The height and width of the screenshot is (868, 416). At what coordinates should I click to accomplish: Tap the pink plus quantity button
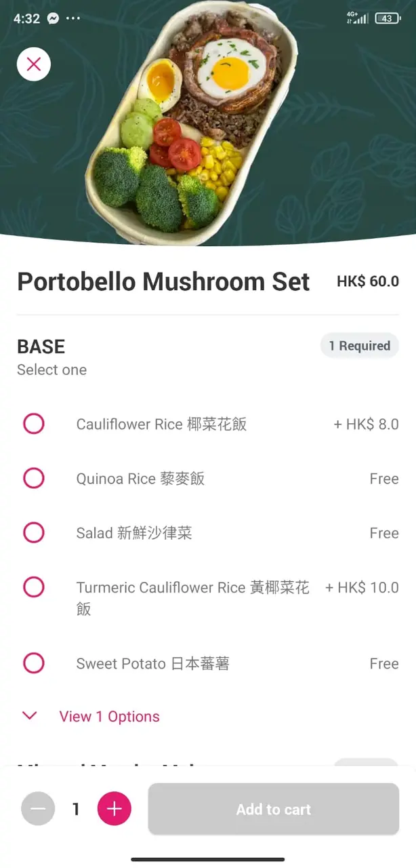pyautogui.click(x=115, y=809)
